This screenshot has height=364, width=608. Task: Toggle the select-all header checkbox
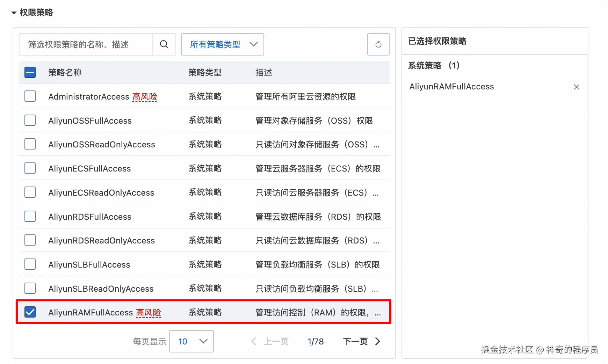pyautogui.click(x=30, y=72)
